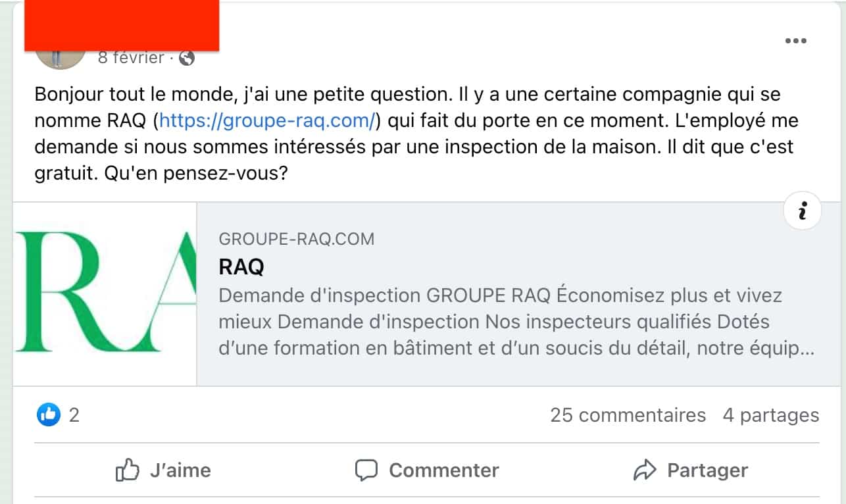Screen dimensions: 846x504
Task: Open the three-dot options menu on the post
Action: pos(797,41)
